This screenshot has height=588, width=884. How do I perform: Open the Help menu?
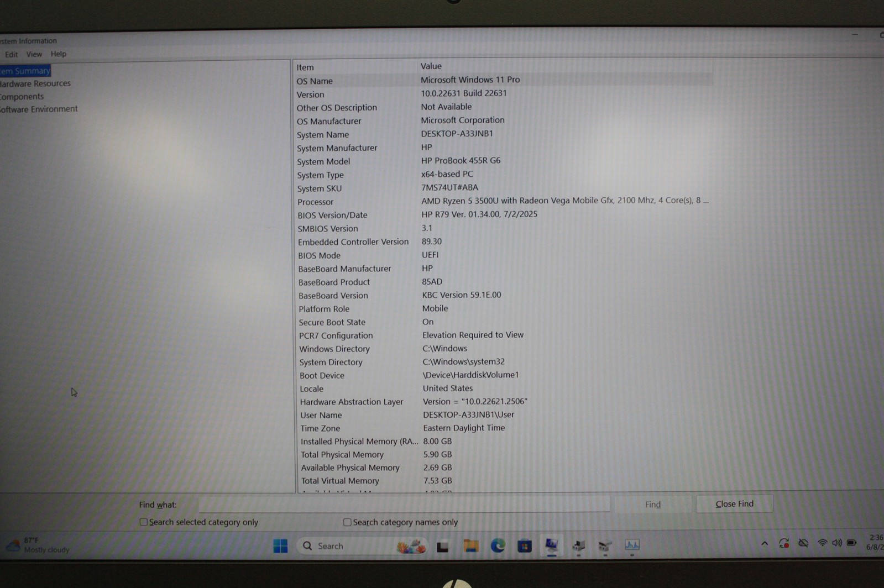(x=58, y=54)
